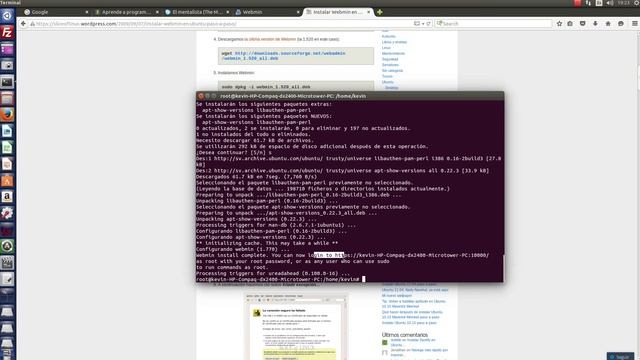Launch LibreOffice Writer from the dock
The width and height of the screenshot is (640, 360).
click(x=7, y=131)
